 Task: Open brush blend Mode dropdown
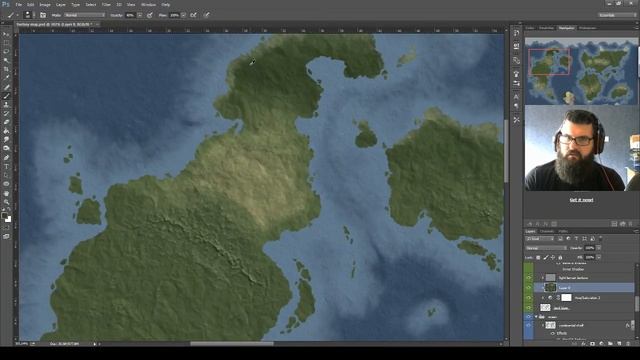pos(84,15)
